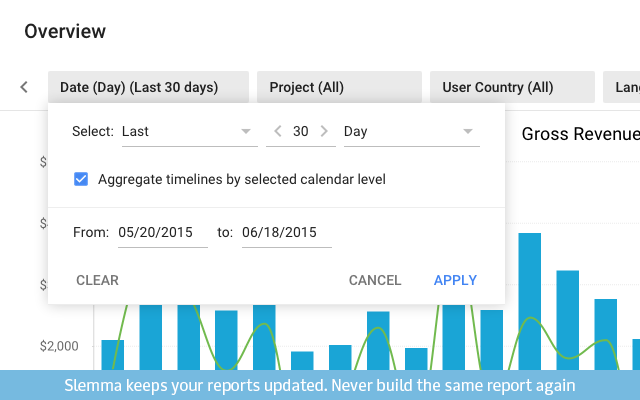Open the Date (Day) filter tab
Viewport: 640px width, 400px height.
pos(148,87)
